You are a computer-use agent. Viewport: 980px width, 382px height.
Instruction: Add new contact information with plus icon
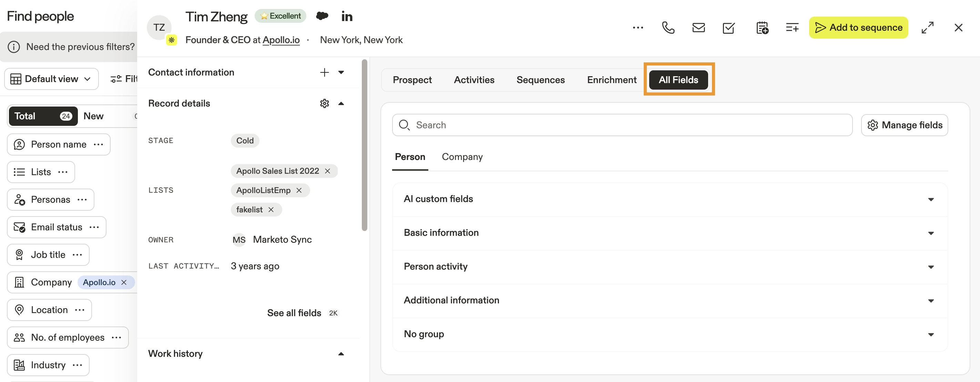tap(324, 72)
